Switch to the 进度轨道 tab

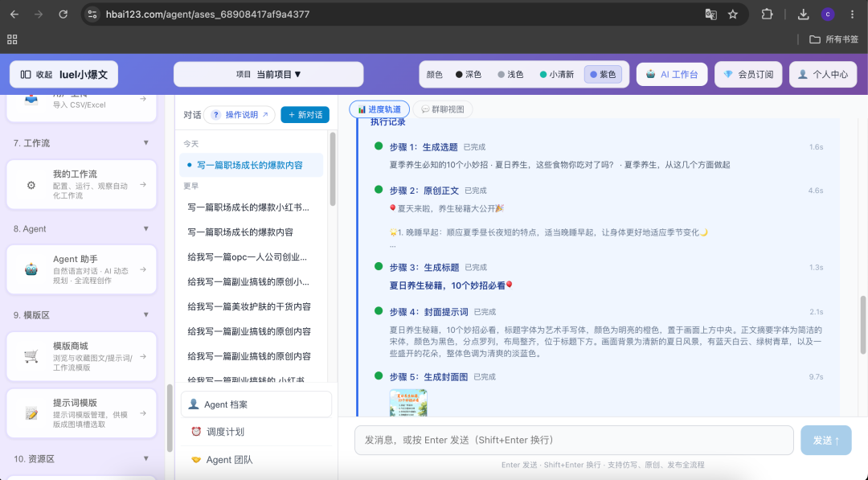point(379,109)
